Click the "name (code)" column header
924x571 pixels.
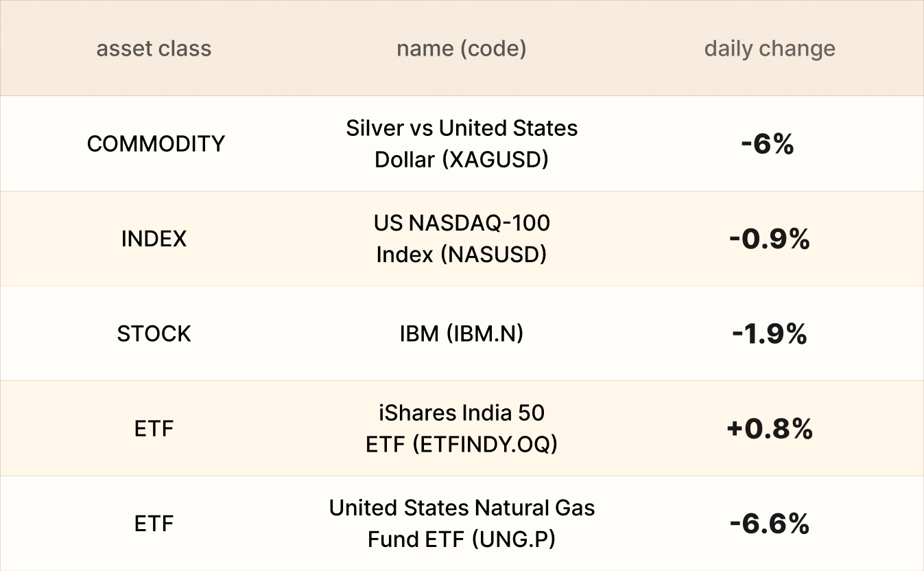coord(461,49)
